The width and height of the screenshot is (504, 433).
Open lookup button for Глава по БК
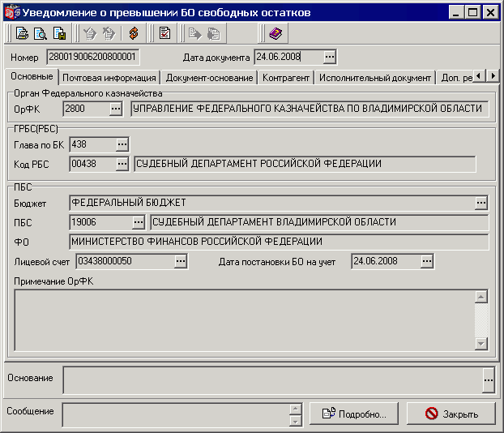coord(122,144)
